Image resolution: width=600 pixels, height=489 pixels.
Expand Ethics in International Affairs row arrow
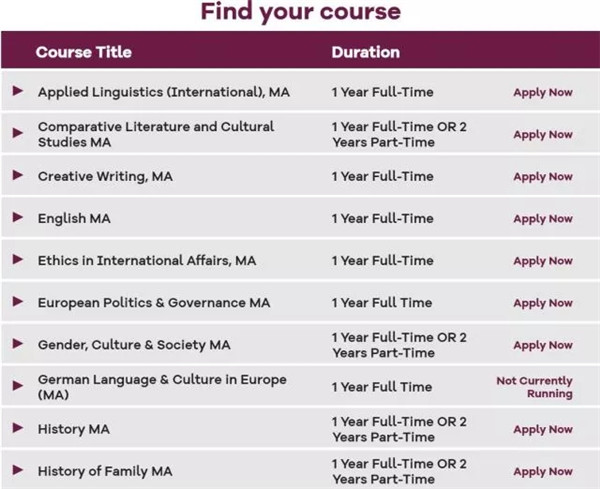[x=18, y=260]
